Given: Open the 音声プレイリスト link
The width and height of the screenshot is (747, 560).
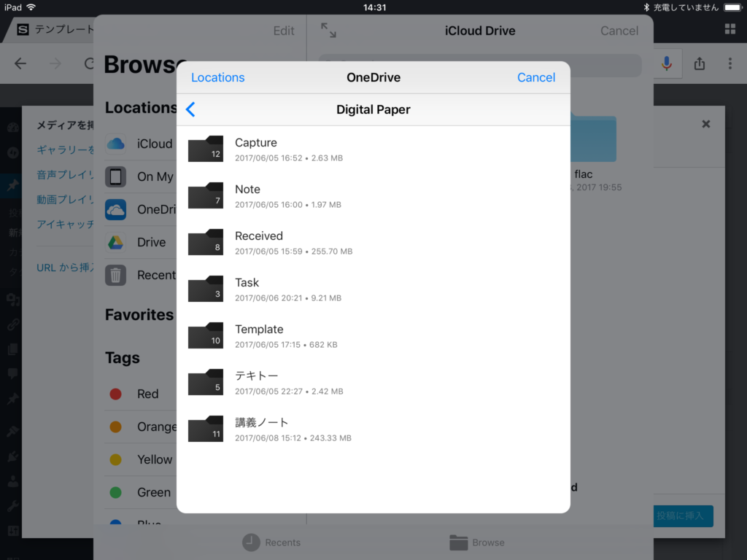Looking at the screenshot, I should [65, 175].
